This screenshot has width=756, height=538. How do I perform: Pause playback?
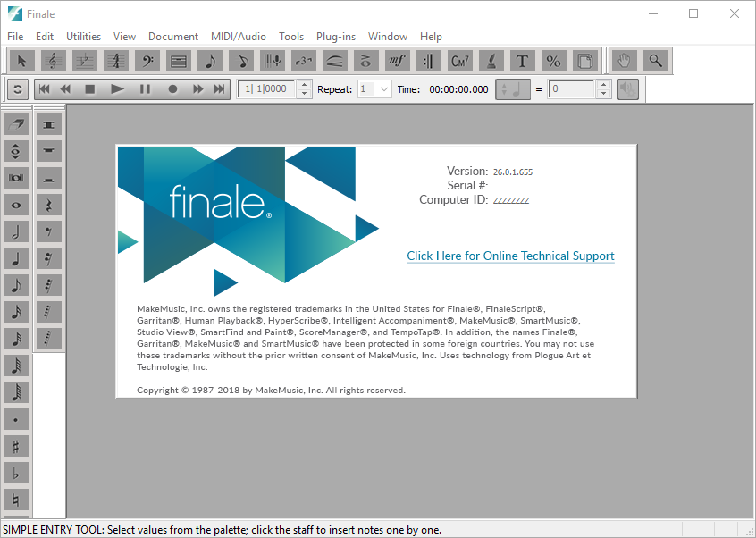point(145,89)
